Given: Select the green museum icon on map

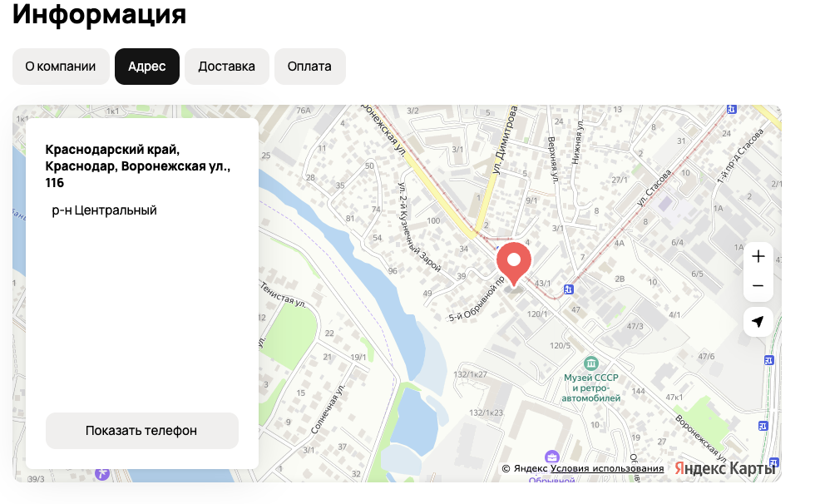Looking at the screenshot, I should (x=591, y=363).
